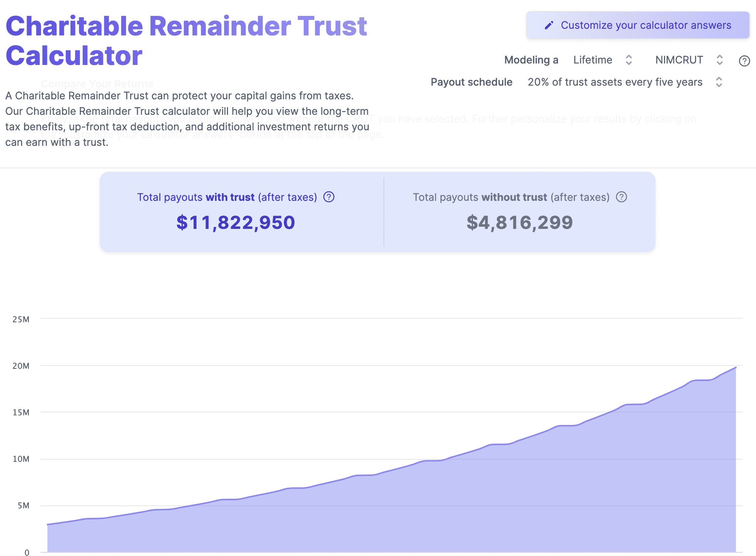Screen dimensions: 756x556
Task: Open the payout schedule selector
Action: (616, 82)
